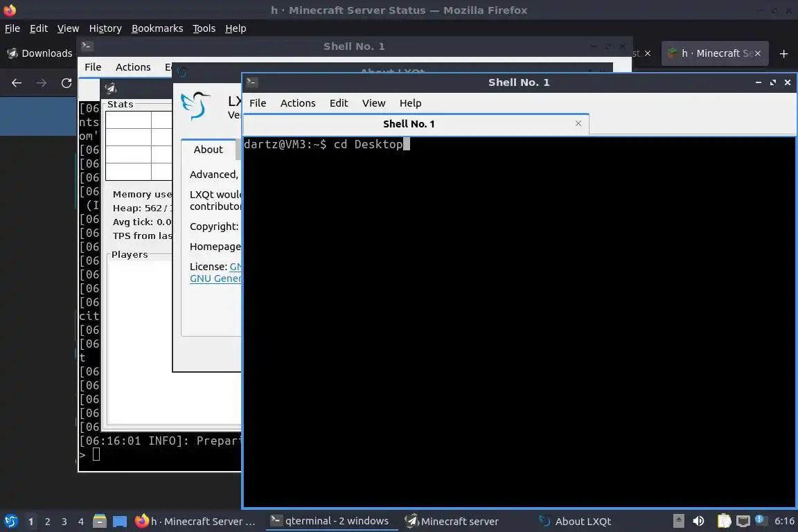Click the 'Copyright:' label in About LXQt
Viewport: 798px width, 532px height.
(214, 227)
